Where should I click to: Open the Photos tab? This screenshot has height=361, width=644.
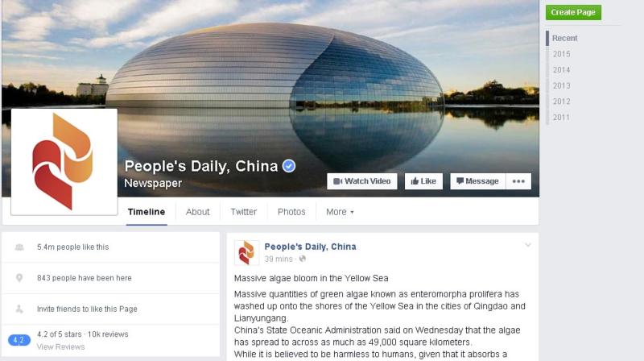291,212
